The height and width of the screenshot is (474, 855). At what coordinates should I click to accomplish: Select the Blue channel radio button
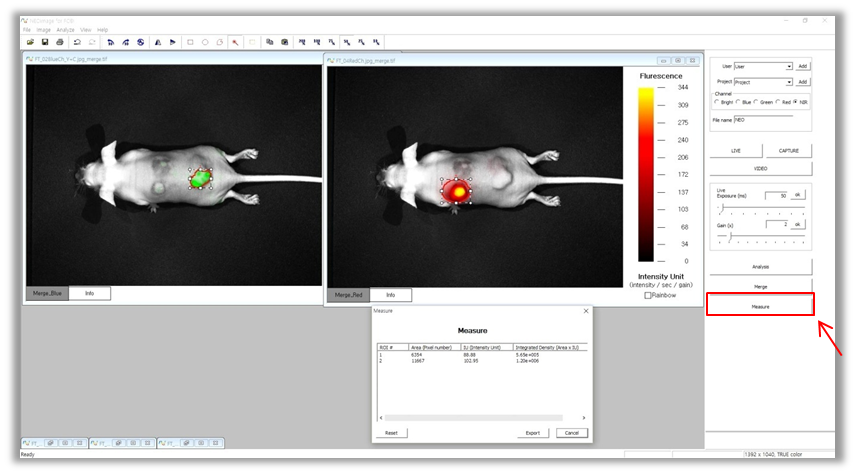pos(738,102)
